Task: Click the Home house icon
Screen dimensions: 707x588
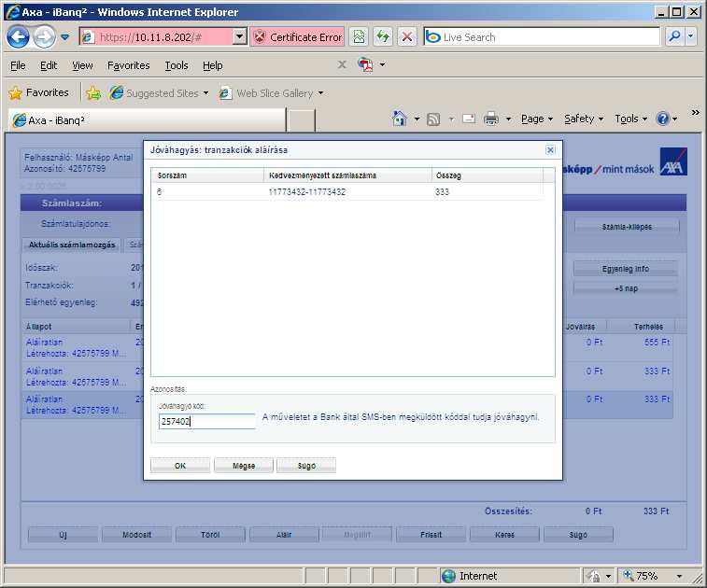Action: [x=399, y=119]
